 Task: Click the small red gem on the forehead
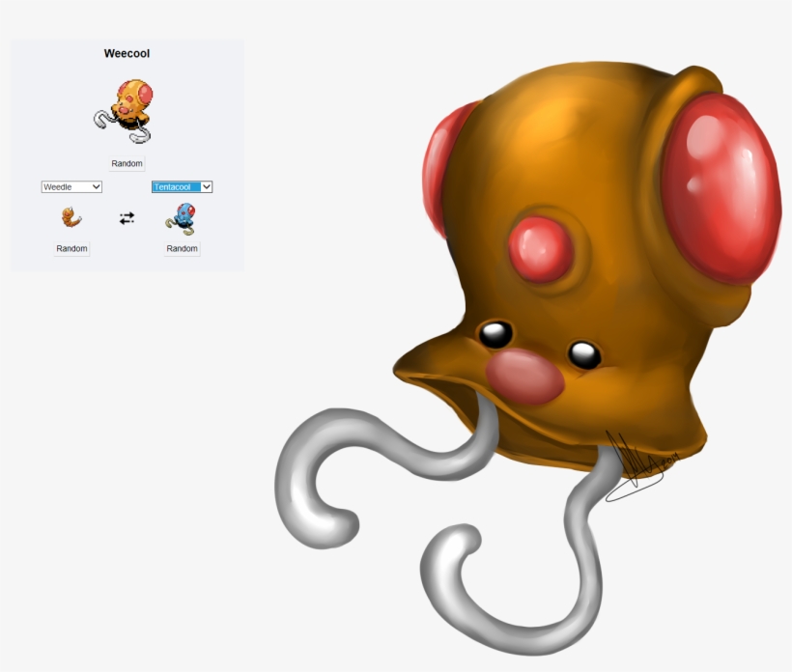click(x=539, y=248)
